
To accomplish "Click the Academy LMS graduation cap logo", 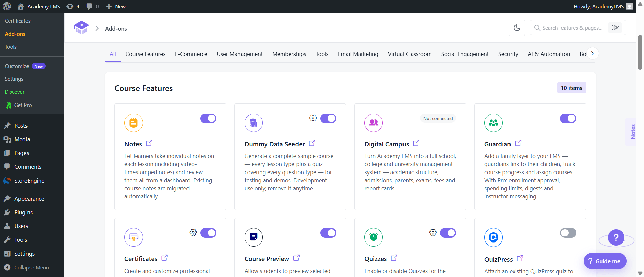I will coord(82,28).
